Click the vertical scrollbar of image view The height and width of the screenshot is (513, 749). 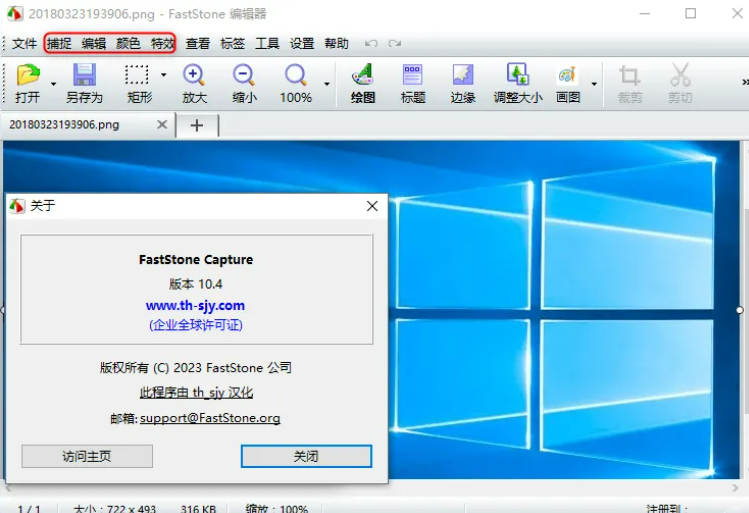tap(745, 310)
